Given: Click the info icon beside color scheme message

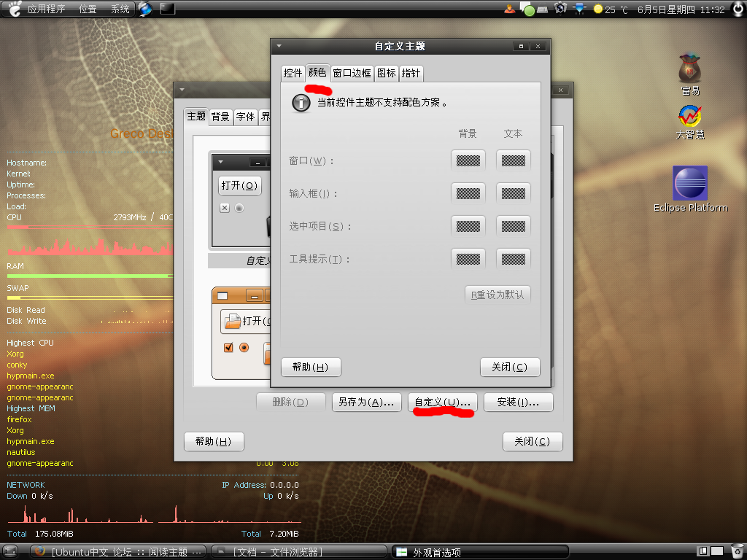Looking at the screenshot, I should point(301,103).
